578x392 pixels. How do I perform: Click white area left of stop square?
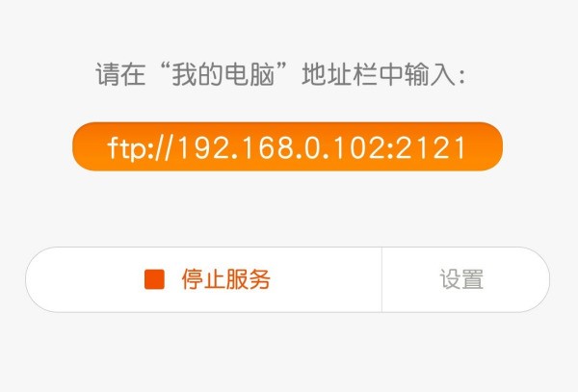85,279
